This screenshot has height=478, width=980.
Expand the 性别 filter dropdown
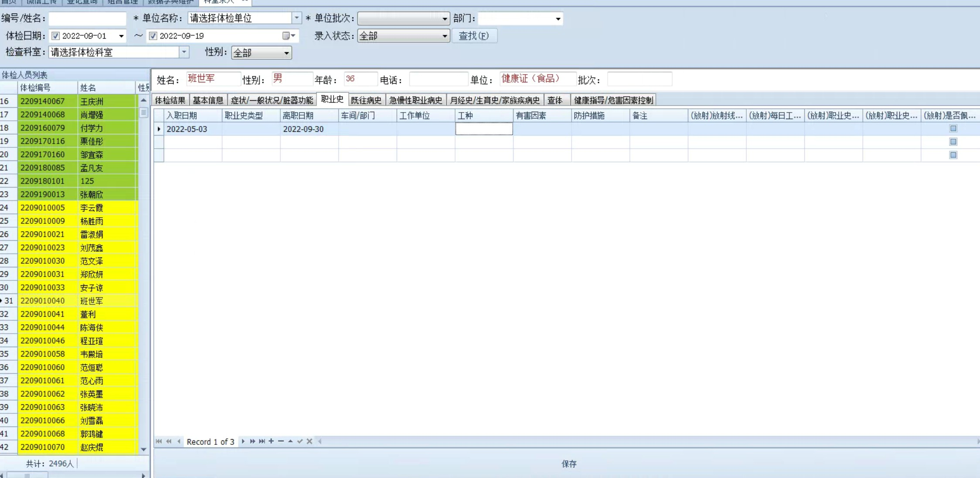pyautogui.click(x=286, y=53)
